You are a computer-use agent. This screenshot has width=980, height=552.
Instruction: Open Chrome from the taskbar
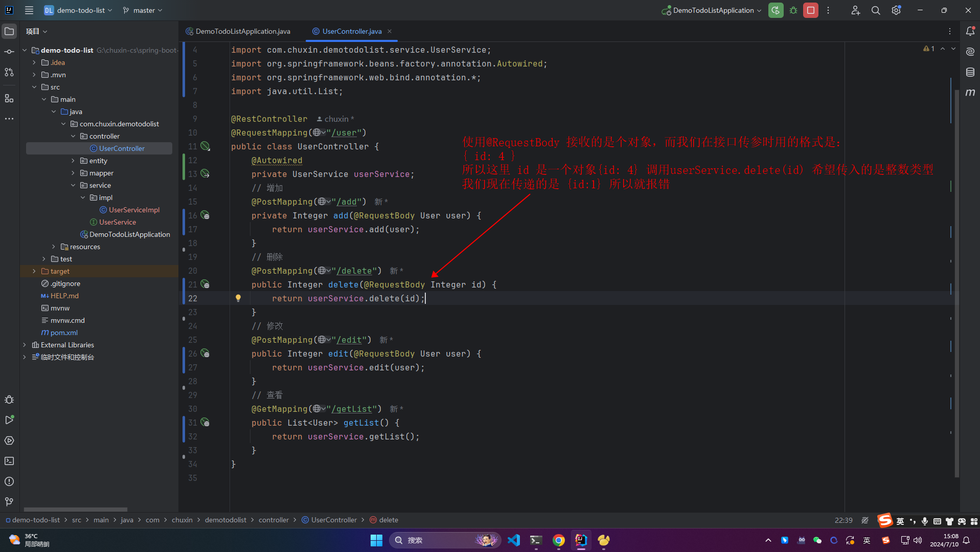click(x=558, y=540)
